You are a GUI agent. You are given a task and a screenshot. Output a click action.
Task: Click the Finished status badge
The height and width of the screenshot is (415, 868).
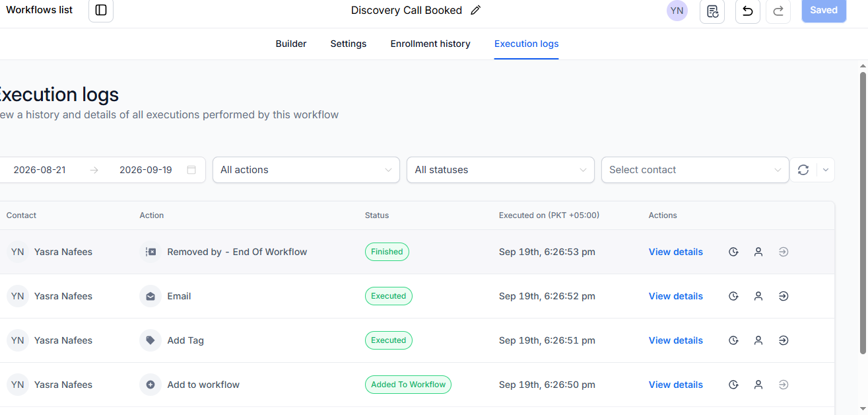pos(387,252)
